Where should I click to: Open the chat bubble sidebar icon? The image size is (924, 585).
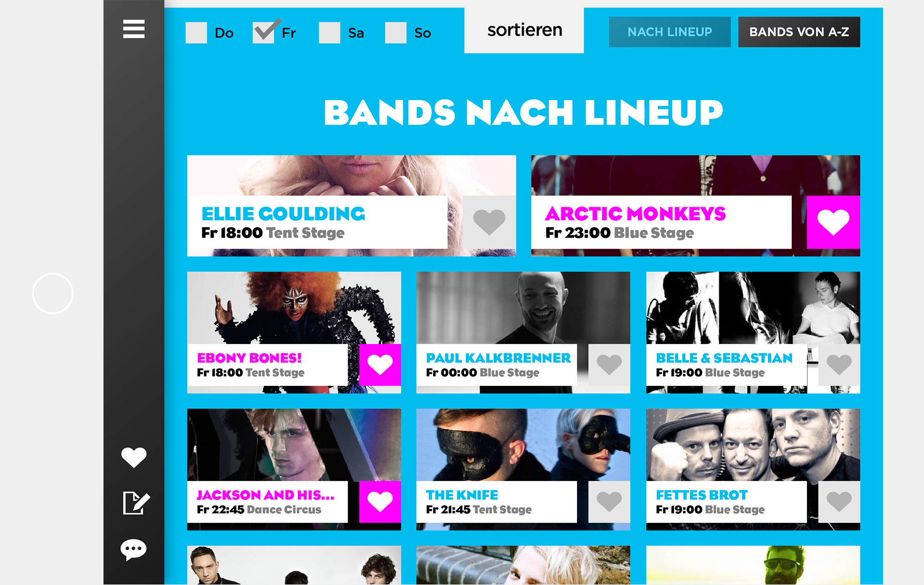pyautogui.click(x=133, y=550)
